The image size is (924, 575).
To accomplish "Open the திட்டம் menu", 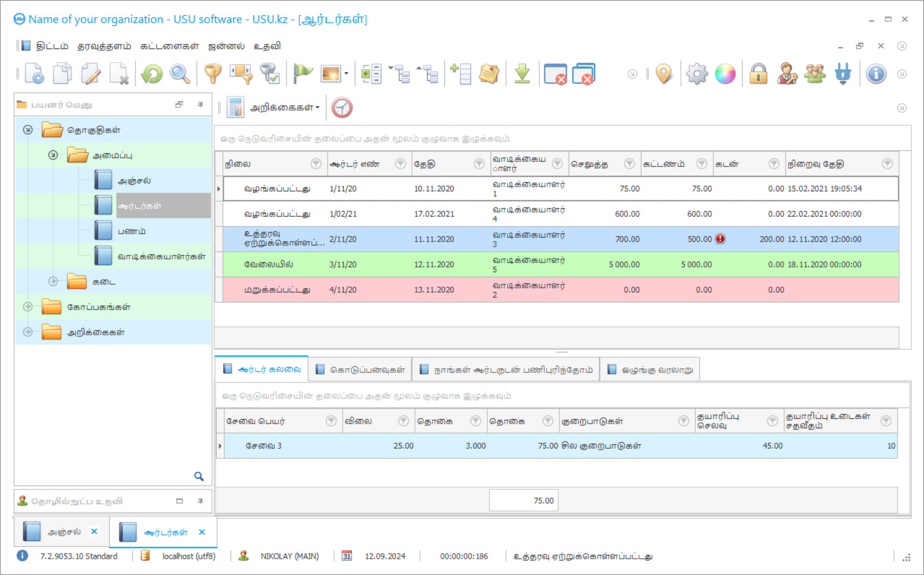I will tap(52, 46).
